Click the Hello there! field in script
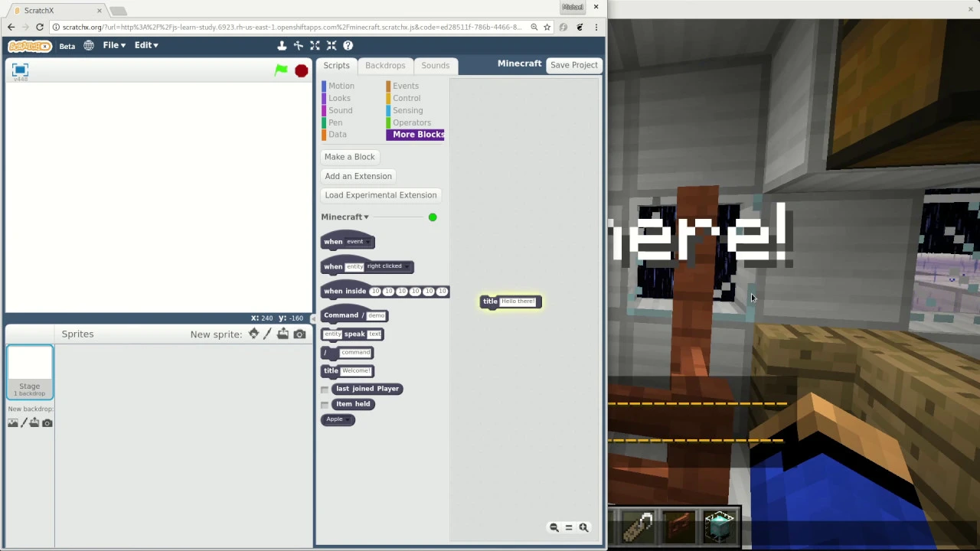This screenshot has height=551, width=980. 518,302
